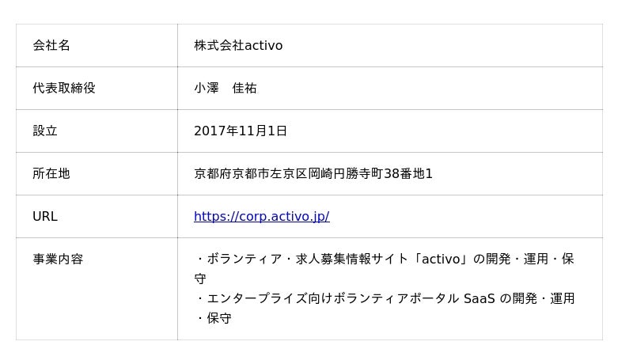Select the 株式会社activo company name text

click(238, 45)
